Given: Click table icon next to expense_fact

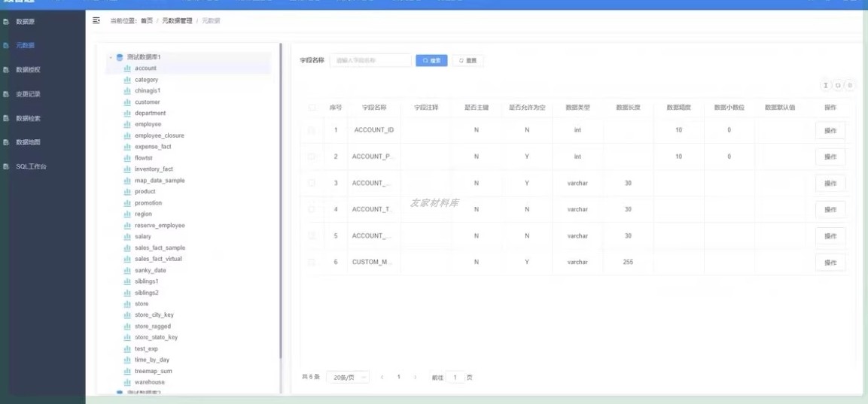Looking at the screenshot, I should click(127, 147).
